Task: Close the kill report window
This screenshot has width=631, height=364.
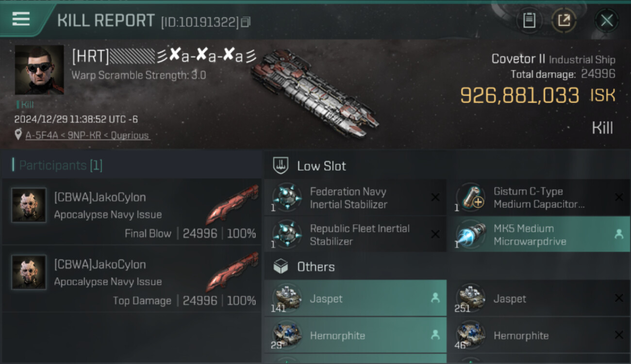Action: pos(607,20)
